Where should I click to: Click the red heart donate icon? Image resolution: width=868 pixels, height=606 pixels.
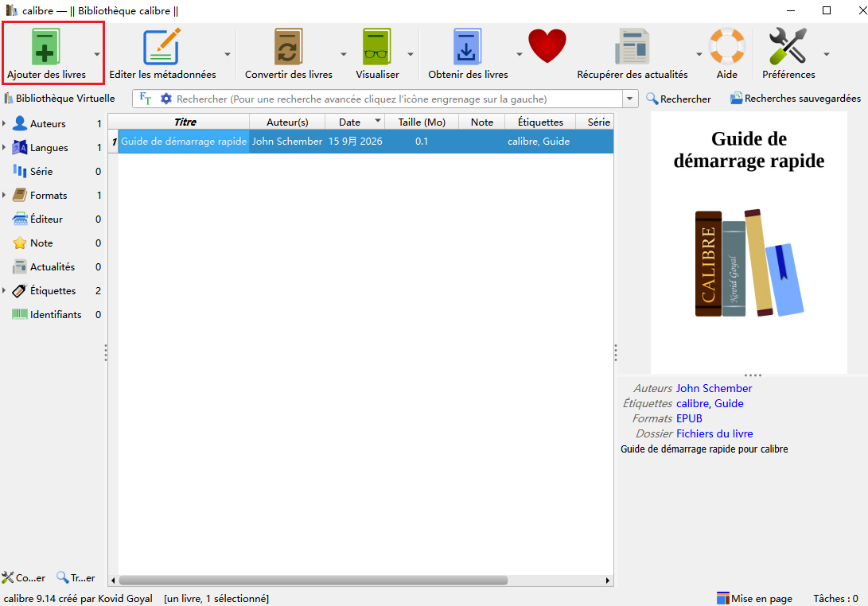point(547,46)
